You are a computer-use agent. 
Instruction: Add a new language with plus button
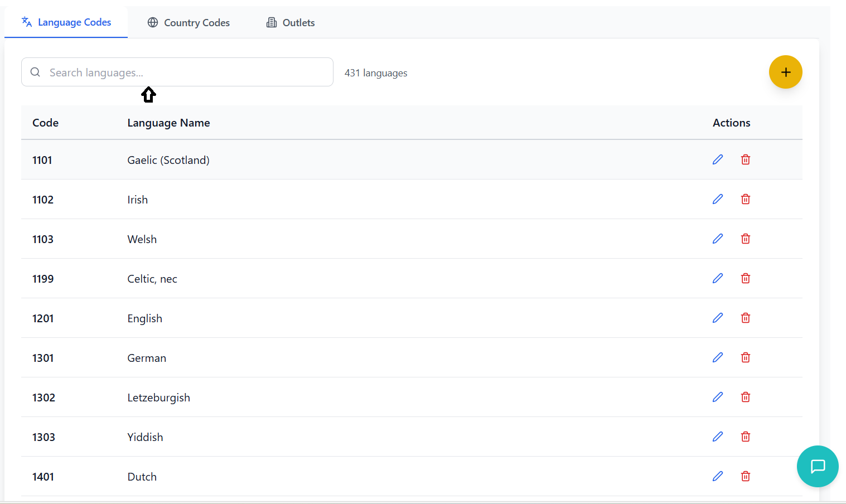(x=785, y=72)
